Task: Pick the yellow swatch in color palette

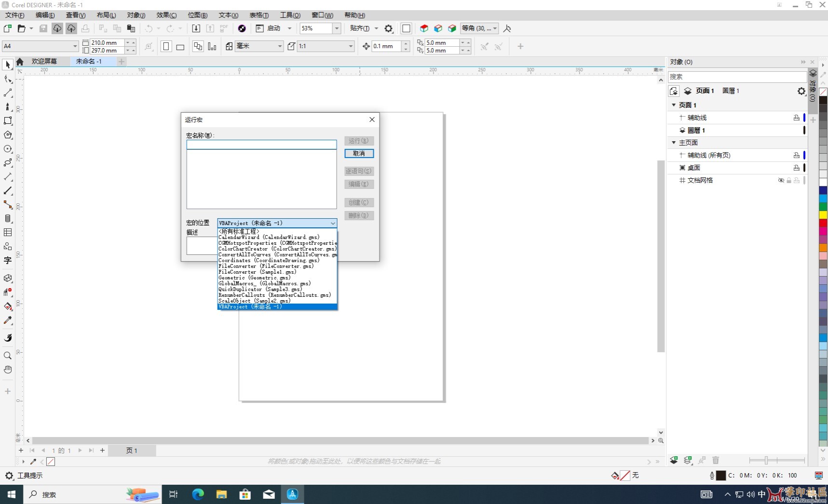Action: (x=823, y=215)
